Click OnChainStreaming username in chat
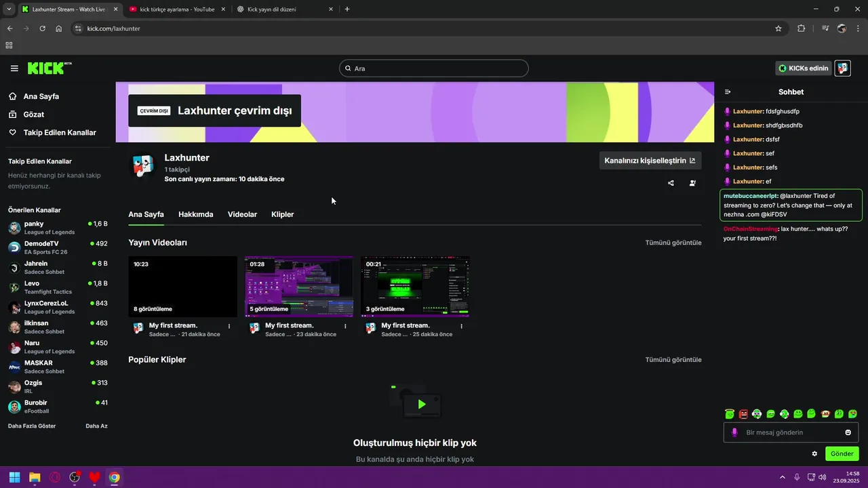This screenshot has width=868, height=488. (751, 229)
